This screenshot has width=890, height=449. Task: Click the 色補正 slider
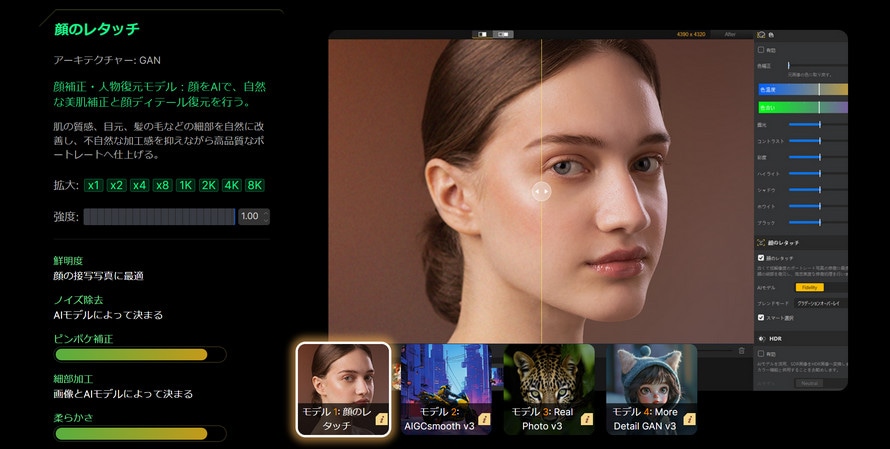(x=817, y=66)
